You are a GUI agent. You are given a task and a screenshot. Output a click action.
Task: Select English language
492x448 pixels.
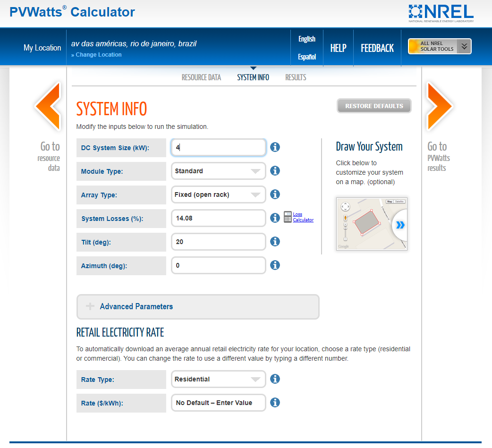pos(307,39)
